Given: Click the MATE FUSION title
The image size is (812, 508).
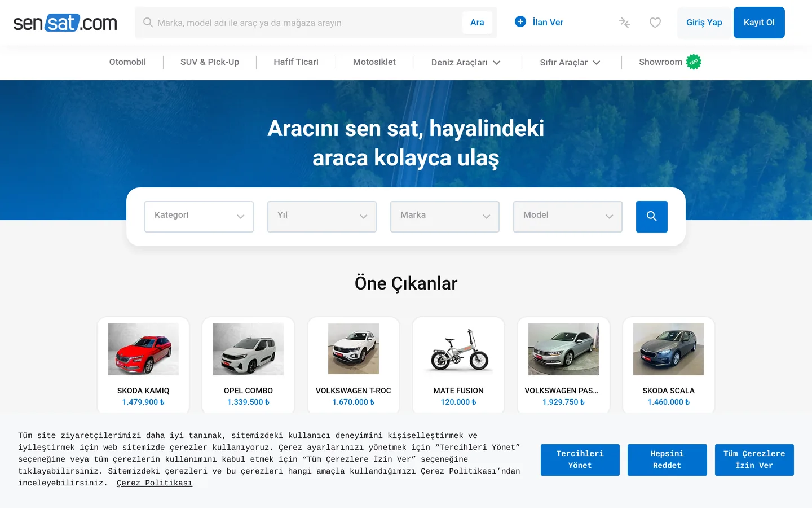Looking at the screenshot, I should tap(458, 391).
